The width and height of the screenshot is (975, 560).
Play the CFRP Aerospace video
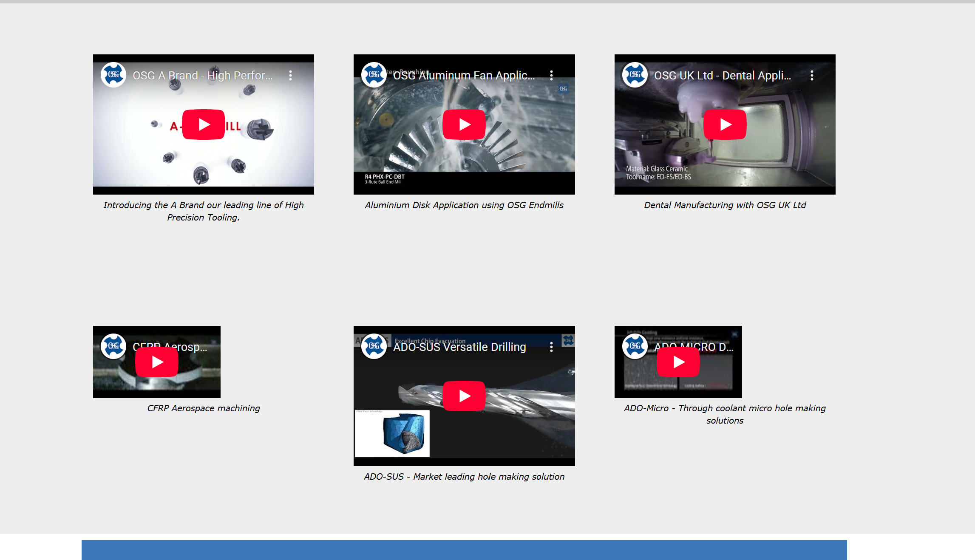point(157,362)
